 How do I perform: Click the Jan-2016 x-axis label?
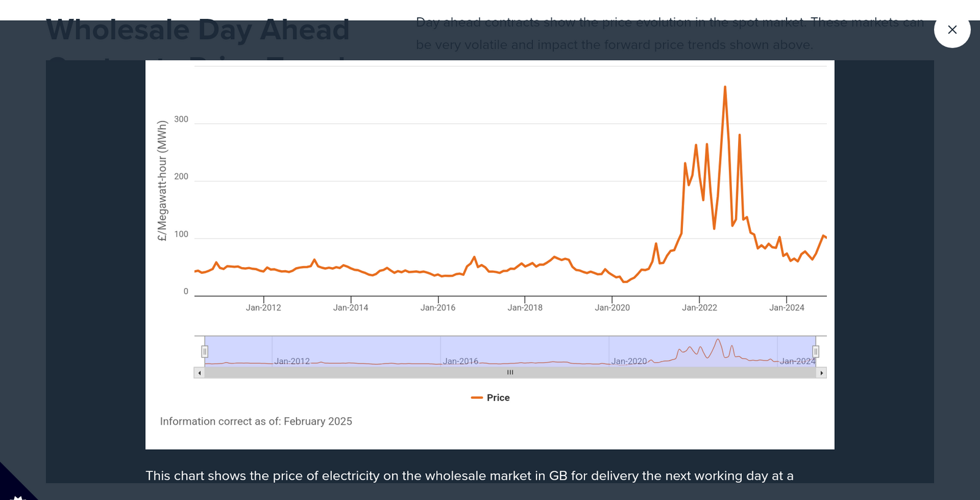(438, 308)
